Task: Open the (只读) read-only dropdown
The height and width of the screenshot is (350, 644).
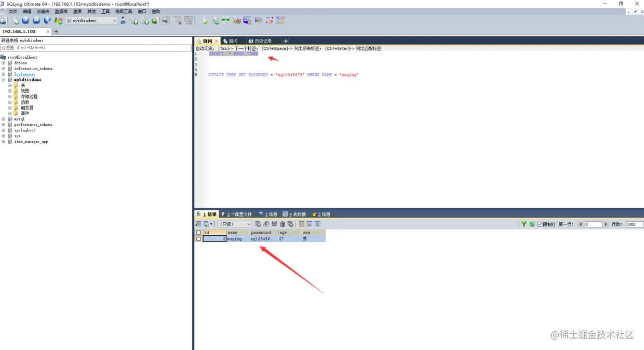Action: pos(234,224)
